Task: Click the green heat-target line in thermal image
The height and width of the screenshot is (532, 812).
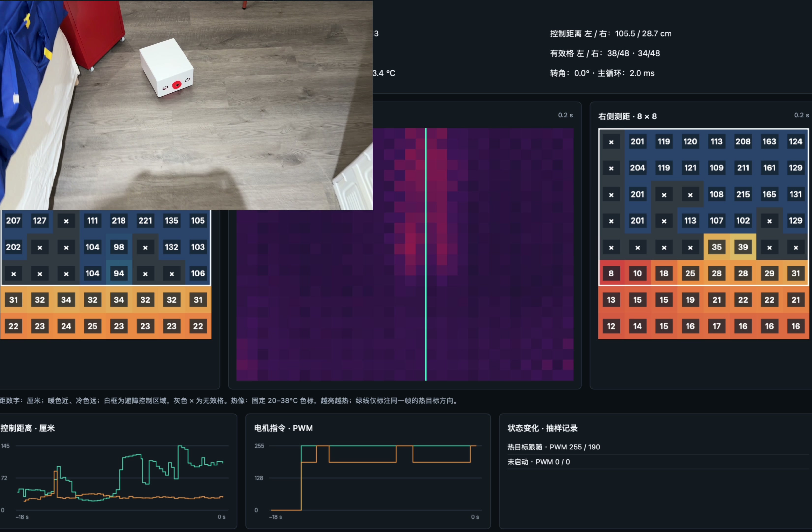Action: point(426,254)
